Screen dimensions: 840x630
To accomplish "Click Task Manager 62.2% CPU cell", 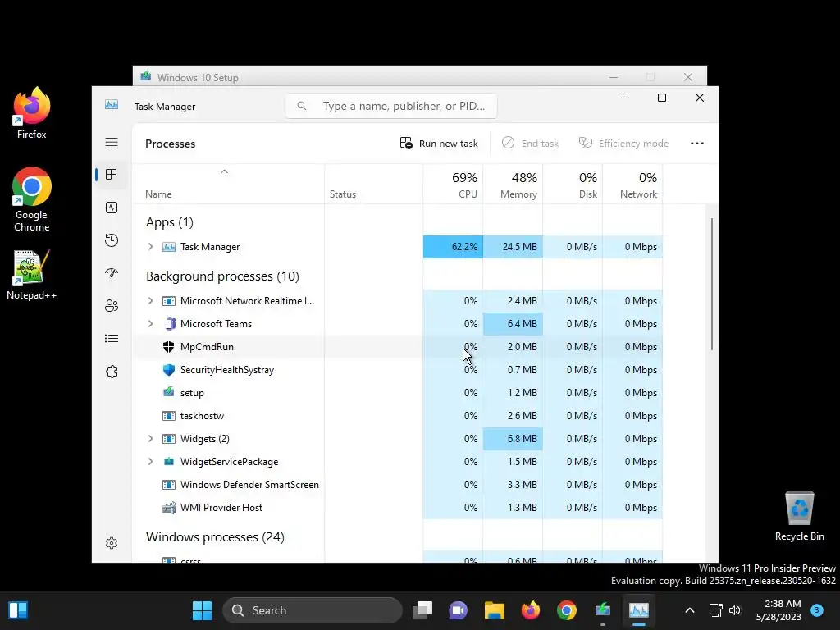I will [453, 246].
